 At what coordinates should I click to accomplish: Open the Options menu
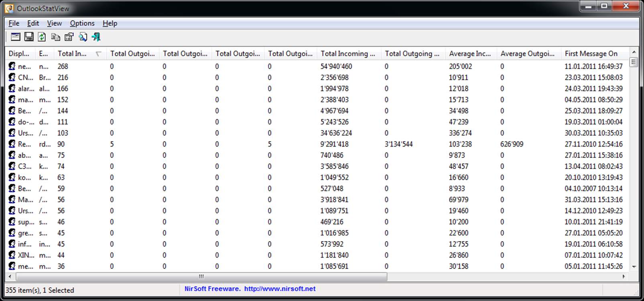point(82,23)
